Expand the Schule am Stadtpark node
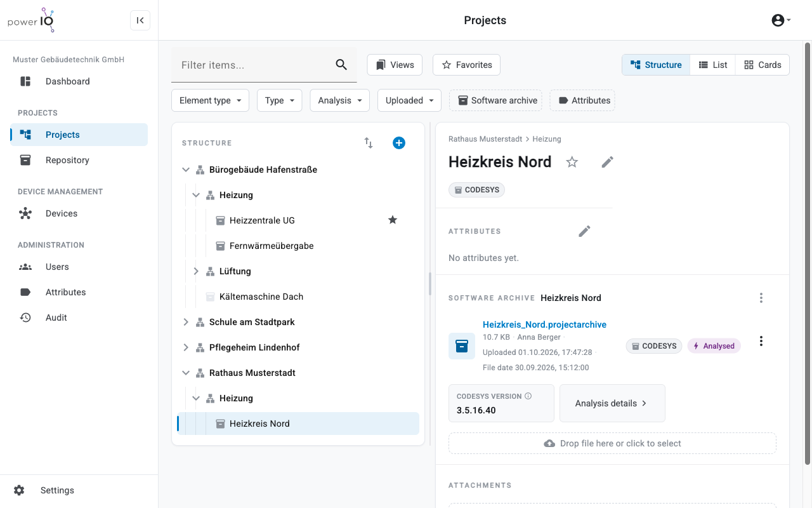Viewport: 812px width, 508px height. (x=186, y=322)
